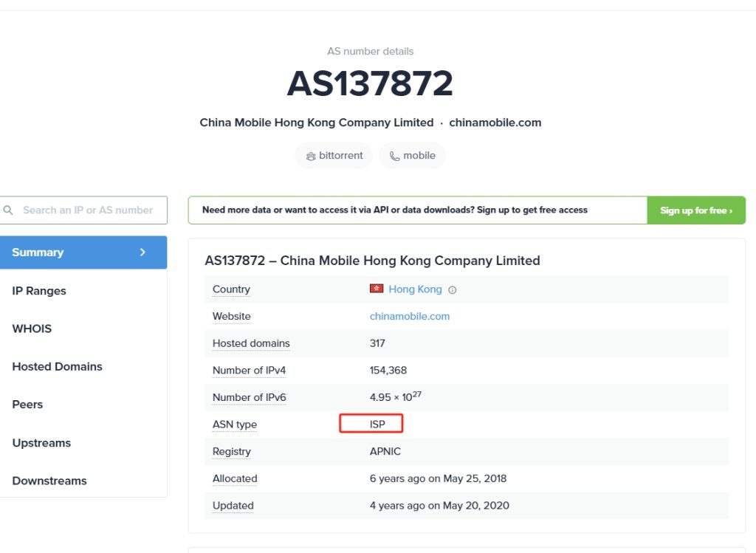Click the info icon beside Hong Kong
This screenshot has width=756, height=553.
pos(453,289)
